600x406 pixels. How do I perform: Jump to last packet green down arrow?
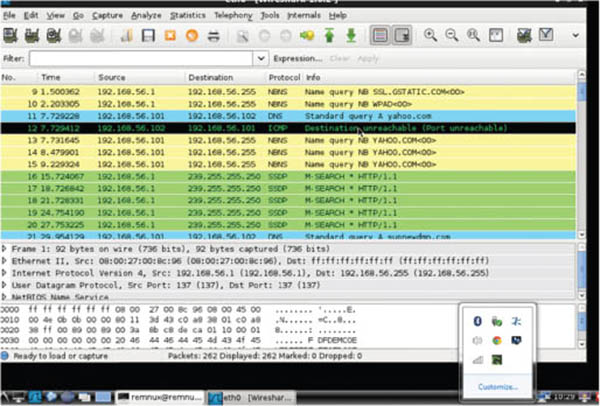click(x=351, y=36)
